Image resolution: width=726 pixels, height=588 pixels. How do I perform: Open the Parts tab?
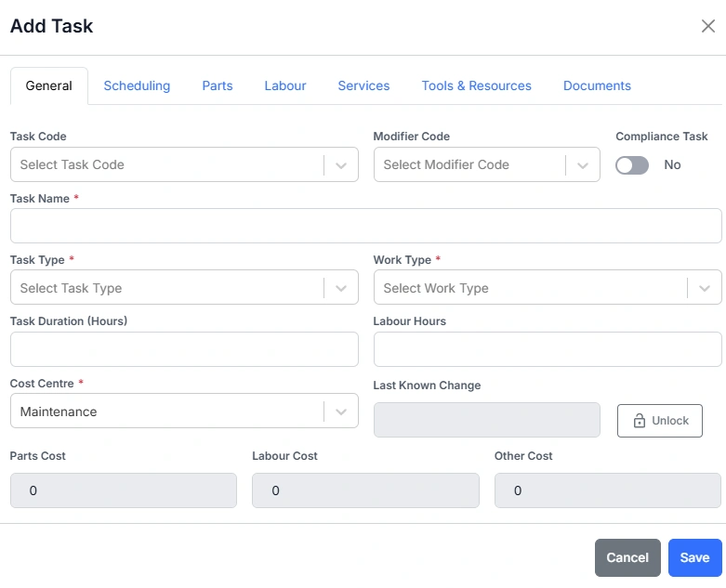coord(218,85)
